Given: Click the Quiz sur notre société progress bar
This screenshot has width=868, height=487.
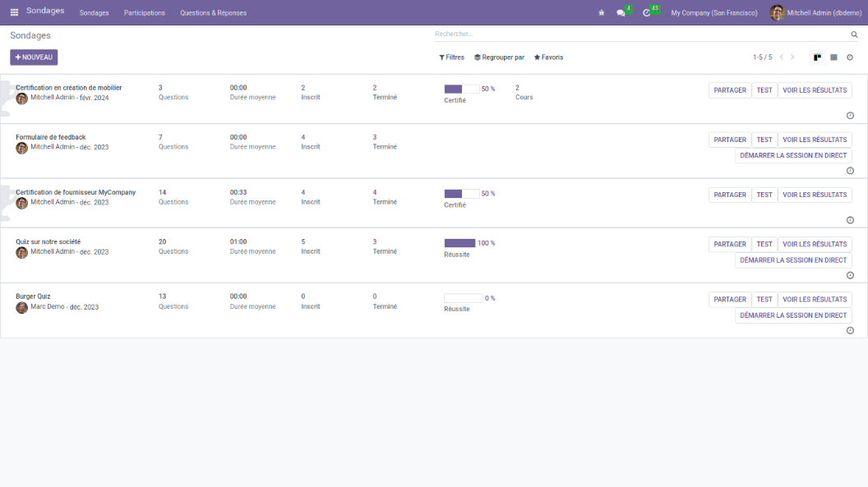Looking at the screenshot, I should (460, 243).
